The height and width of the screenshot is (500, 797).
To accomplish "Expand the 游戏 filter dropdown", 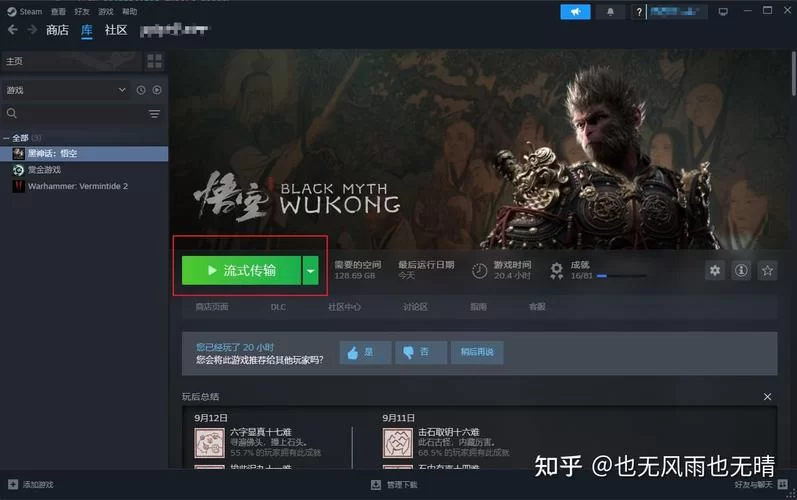I will pyautogui.click(x=65, y=90).
